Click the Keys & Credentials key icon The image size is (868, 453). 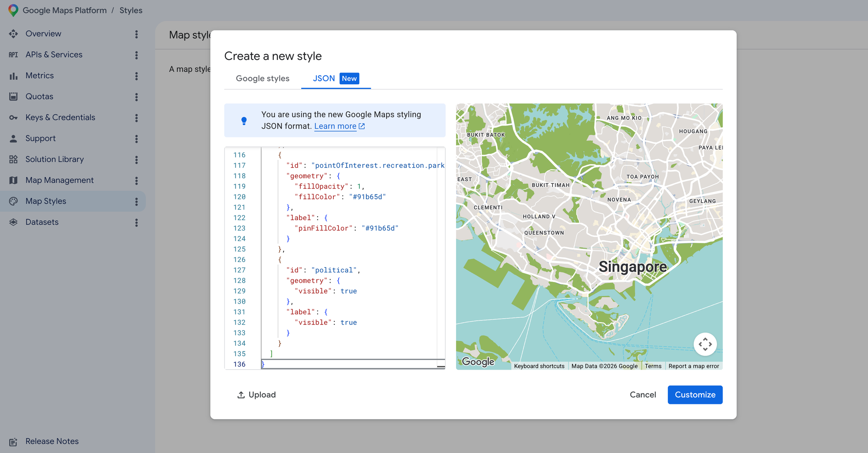pos(13,118)
